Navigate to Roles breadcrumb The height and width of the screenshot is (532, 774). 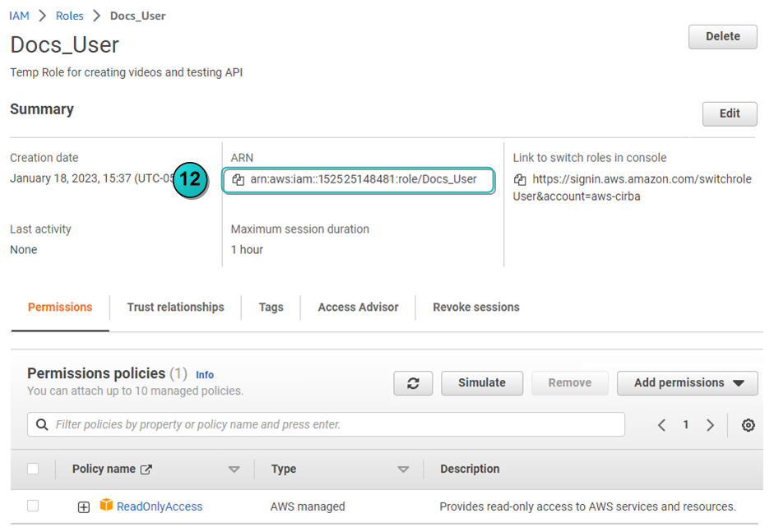(x=70, y=16)
